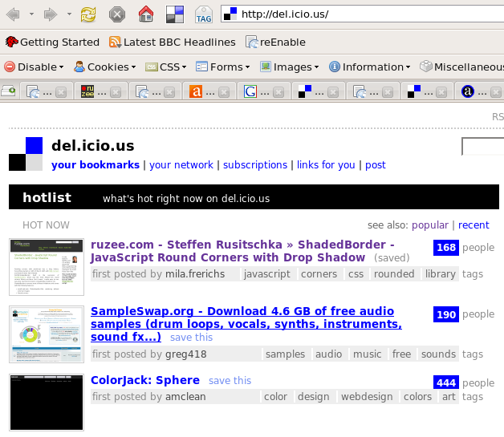
Task: Open the SampleSwap.org bookmark title
Action: point(246,324)
